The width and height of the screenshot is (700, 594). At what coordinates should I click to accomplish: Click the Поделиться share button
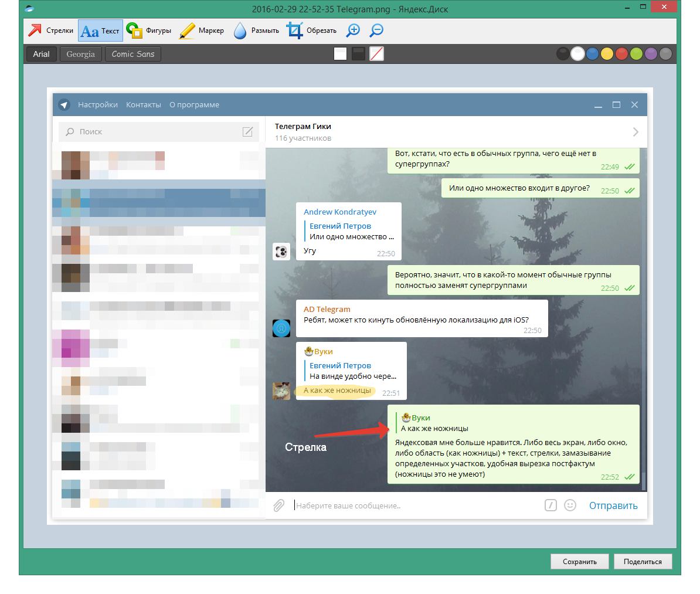coord(643,561)
